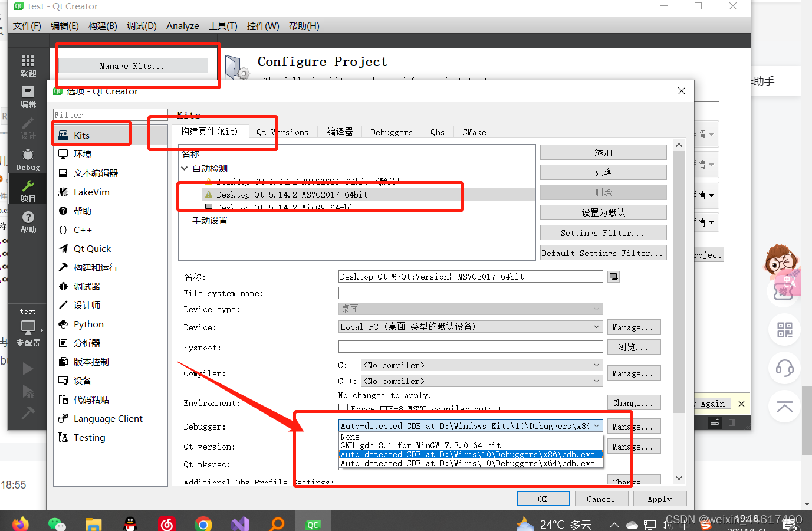Screen dimensions: 812x531
Task: Click Default Settings Filter... button
Action: click(x=603, y=253)
